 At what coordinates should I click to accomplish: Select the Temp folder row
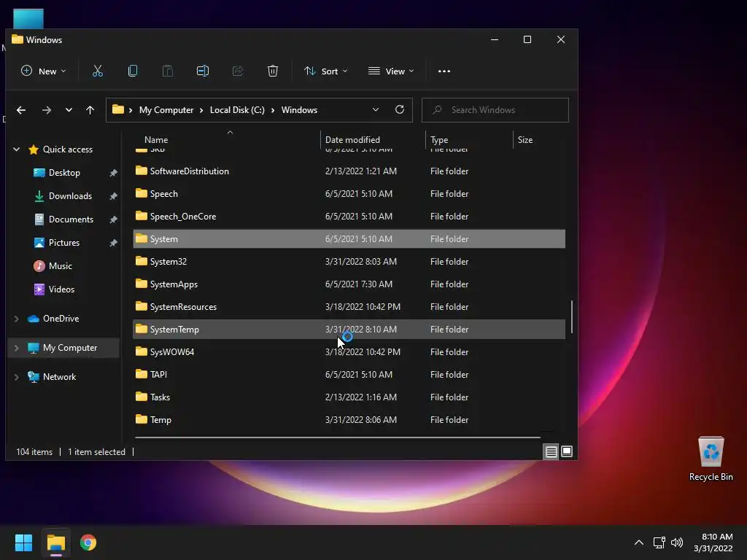(x=349, y=419)
